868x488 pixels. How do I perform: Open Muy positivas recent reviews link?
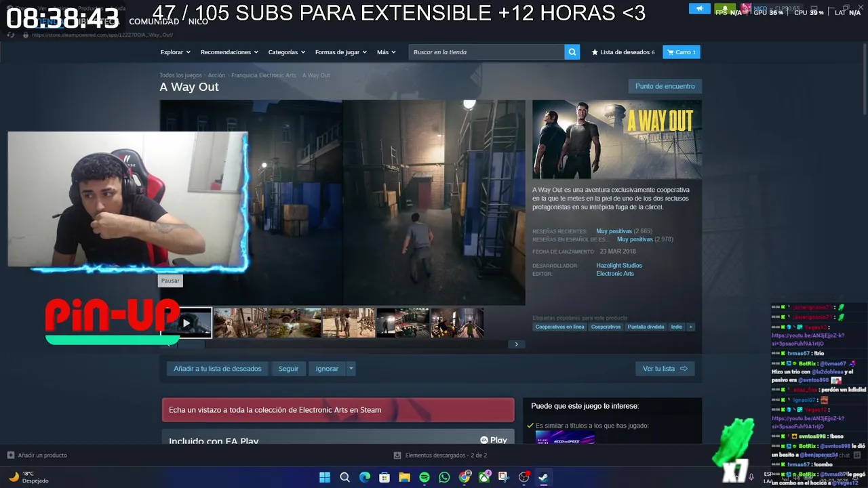pyautogui.click(x=614, y=231)
